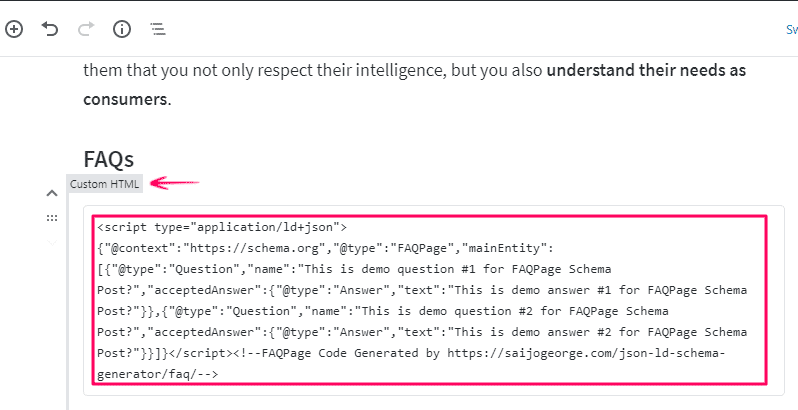Open the block navigation list icon
The width and height of the screenshot is (798, 410).
158,29
